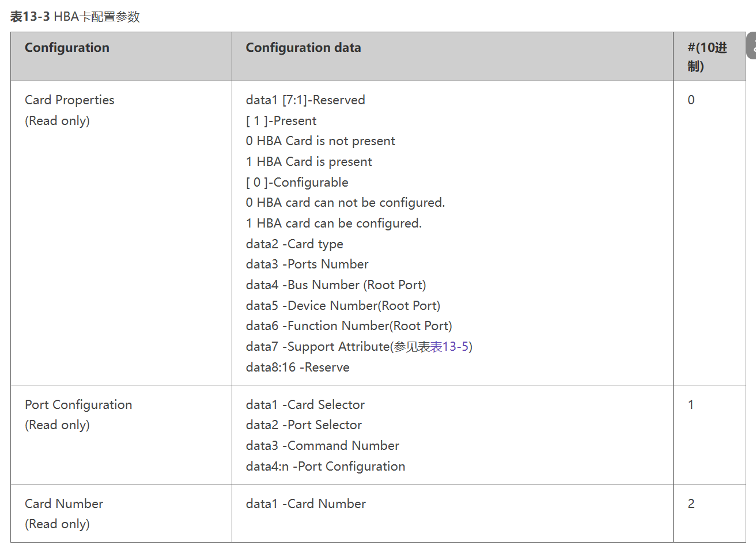Screen dimensions: 756x553
Task: Click the 'data3 -Command Number' line
Action: coord(323,446)
